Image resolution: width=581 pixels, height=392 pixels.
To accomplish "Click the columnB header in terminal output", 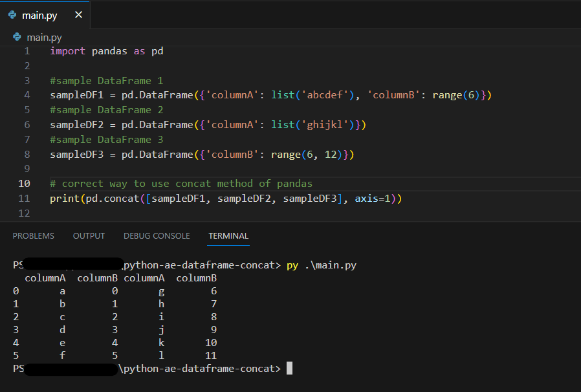I will 97,278.
